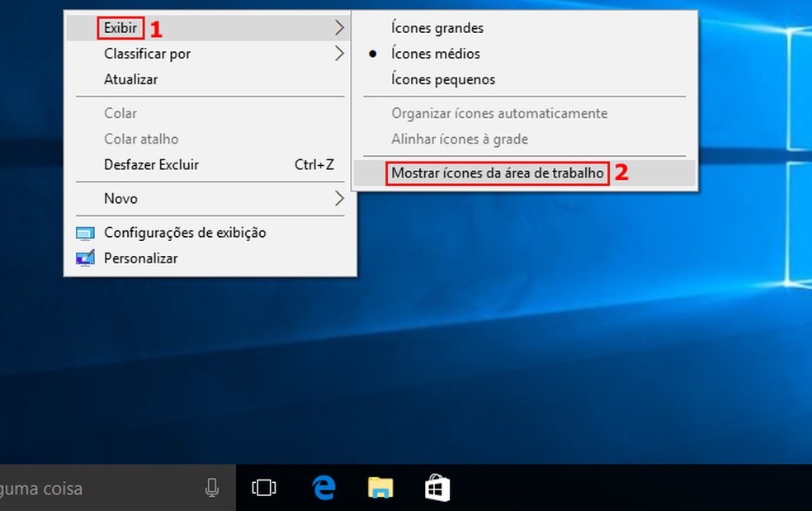
Task: Open Configurações de exibição
Action: pyautogui.click(x=210, y=232)
